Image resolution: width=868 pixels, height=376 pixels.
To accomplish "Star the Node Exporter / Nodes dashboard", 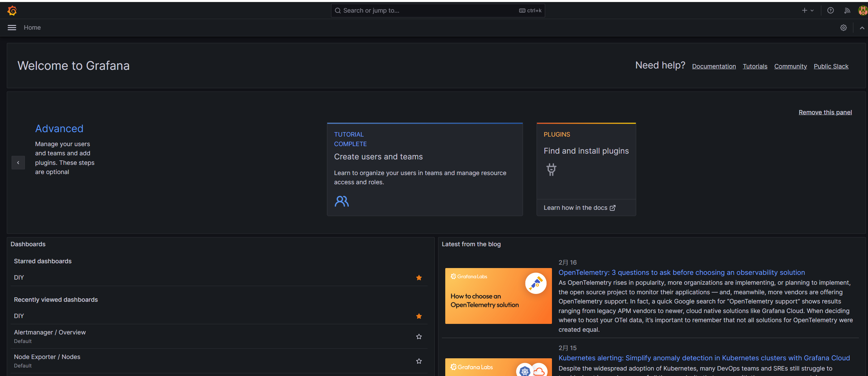I will coord(419,361).
